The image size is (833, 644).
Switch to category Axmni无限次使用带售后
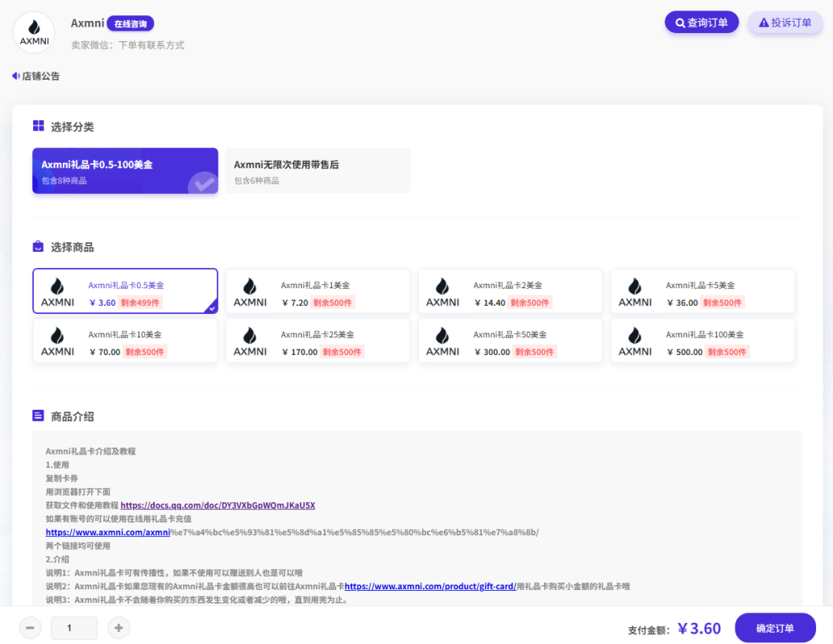click(x=317, y=171)
